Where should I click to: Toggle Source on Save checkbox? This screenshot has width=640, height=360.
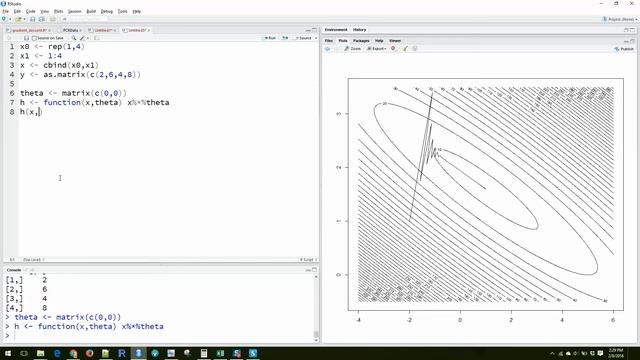point(35,38)
